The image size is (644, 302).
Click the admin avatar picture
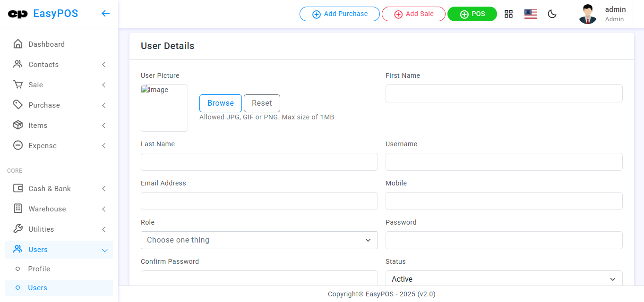click(587, 14)
